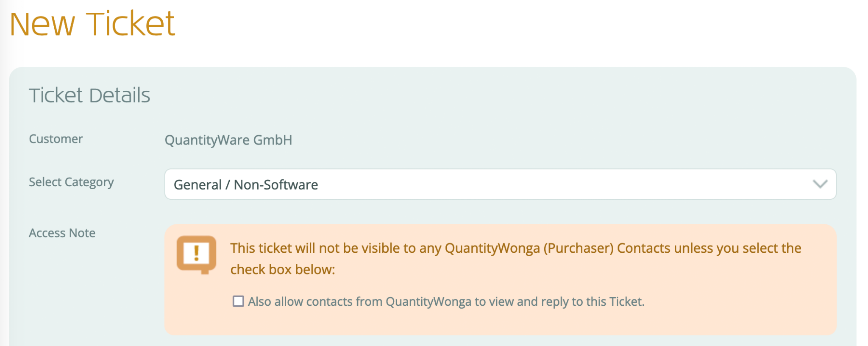The width and height of the screenshot is (868, 346).
Task: Click the warning exclamation icon in Access Note
Action: point(196,253)
